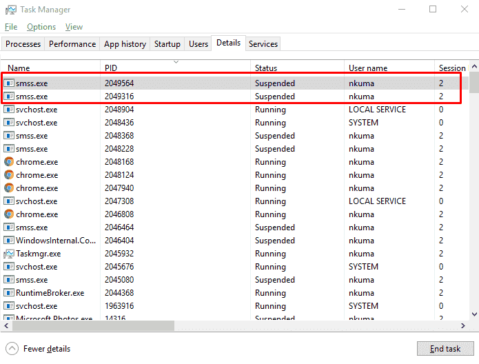Click SYSTEM user for PID 2048436
This screenshot has height=364, width=479.
[x=363, y=122]
